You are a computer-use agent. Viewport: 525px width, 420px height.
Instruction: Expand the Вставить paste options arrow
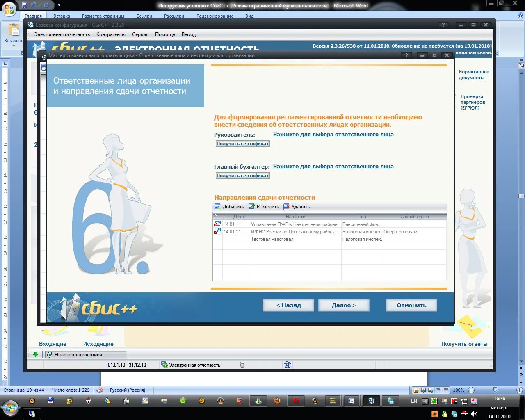pyautogui.click(x=14, y=46)
